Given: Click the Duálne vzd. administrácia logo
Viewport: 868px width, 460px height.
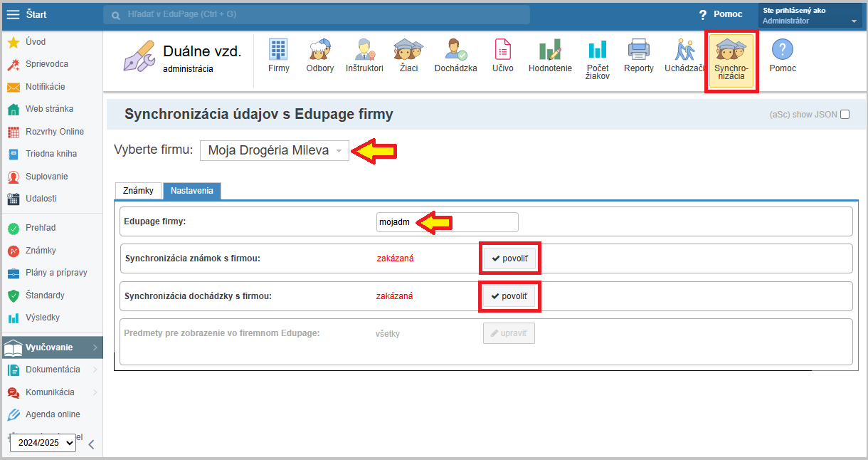Looking at the screenshot, I should pos(182,57).
